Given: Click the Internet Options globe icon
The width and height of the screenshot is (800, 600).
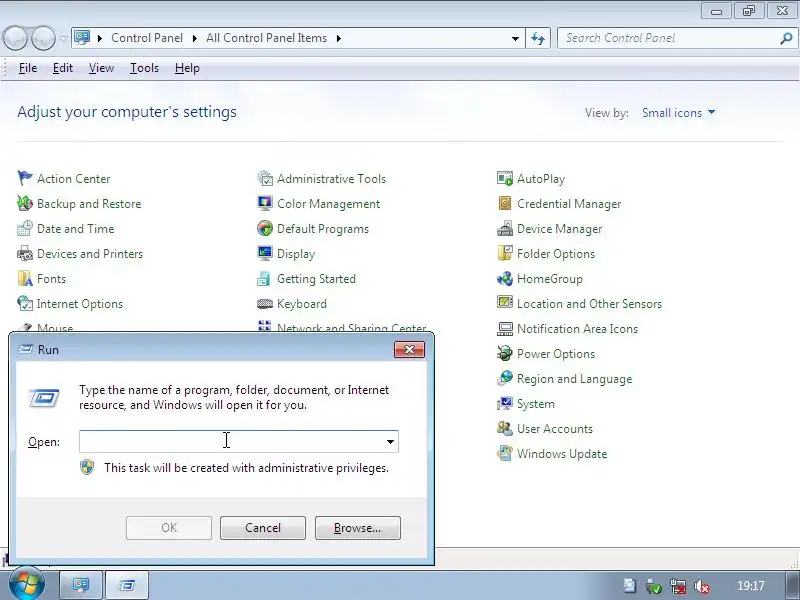Looking at the screenshot, I should 24,303.
